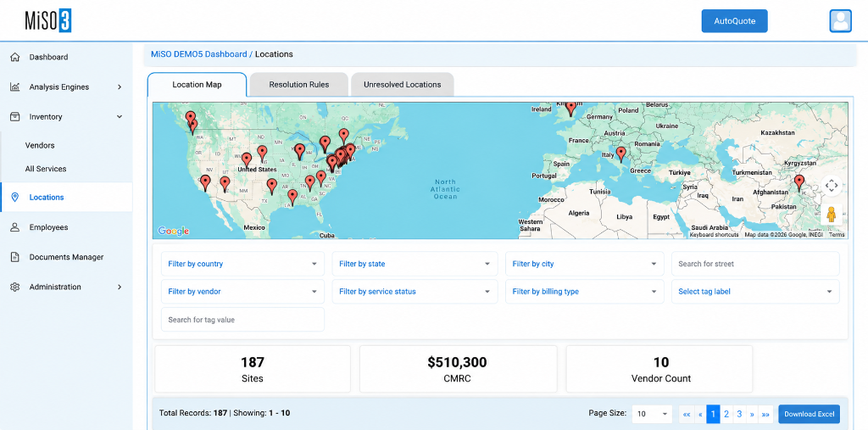Open the user profile avatar icon
This screenshot has width=868, height=430.
point(840,21)
